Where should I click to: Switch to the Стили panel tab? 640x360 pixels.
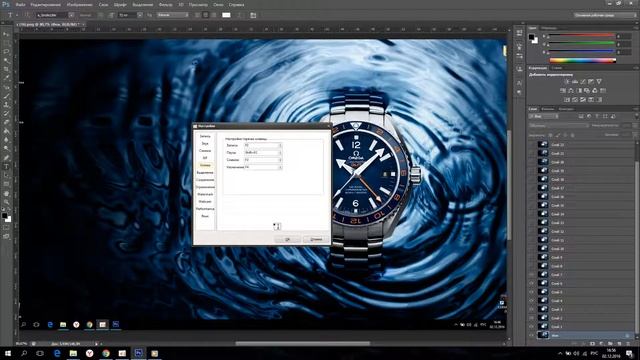point(557,68)
